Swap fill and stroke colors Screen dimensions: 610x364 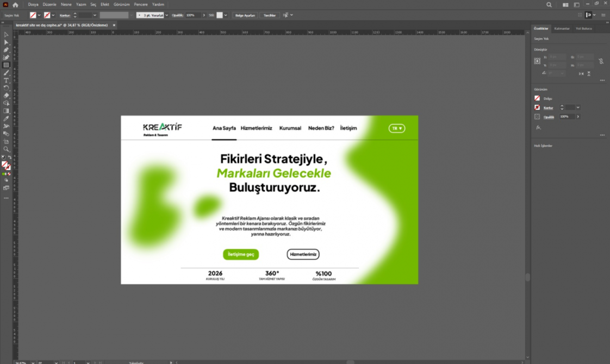[x=10, y=157]
